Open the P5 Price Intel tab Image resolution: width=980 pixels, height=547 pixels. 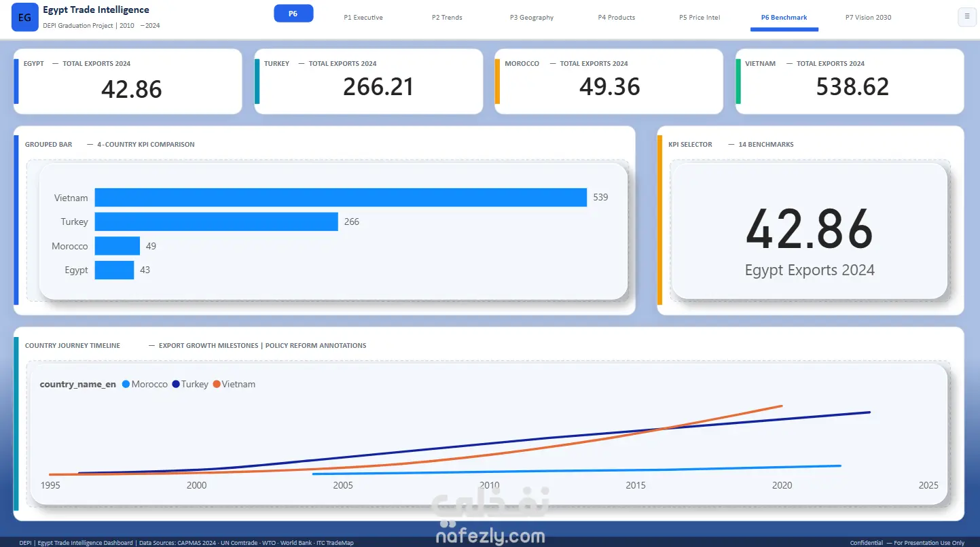coord(700,18)
